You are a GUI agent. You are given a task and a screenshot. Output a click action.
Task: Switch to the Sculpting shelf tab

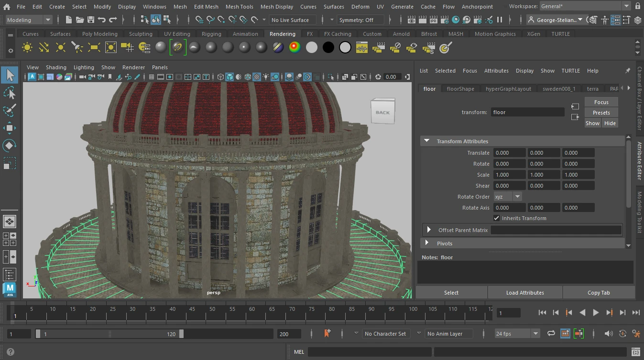pyautogui.click(x=141, y=34)
